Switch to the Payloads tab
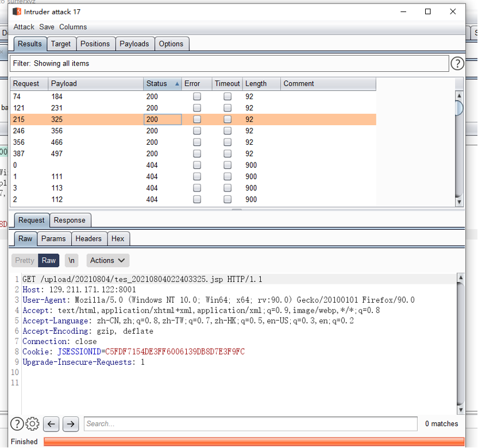 [134, 44]
